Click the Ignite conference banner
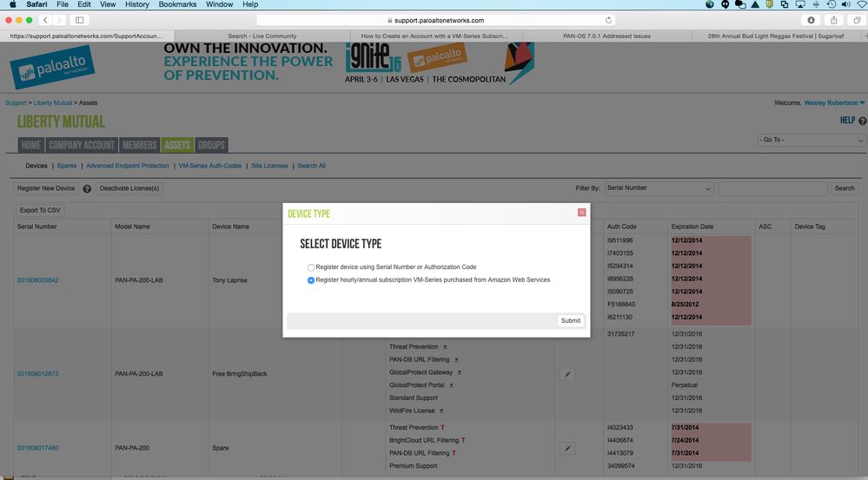 click(x=348, y=63)
